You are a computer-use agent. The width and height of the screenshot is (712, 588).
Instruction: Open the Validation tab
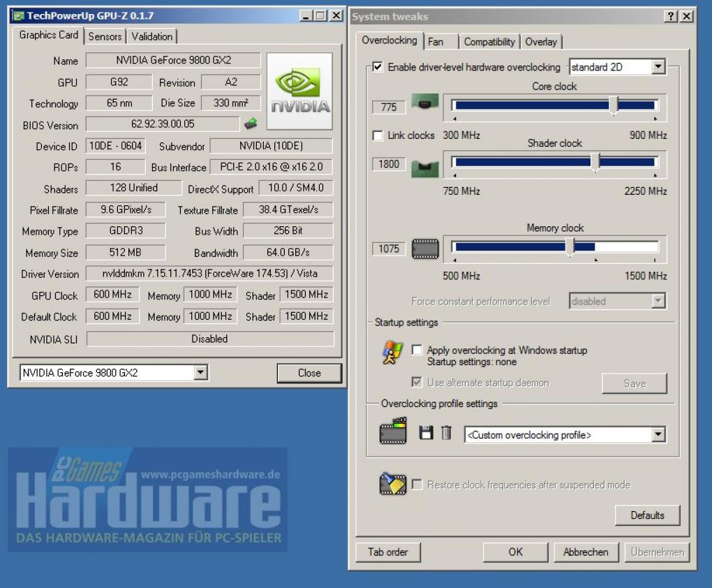click(x=152, y=36)
